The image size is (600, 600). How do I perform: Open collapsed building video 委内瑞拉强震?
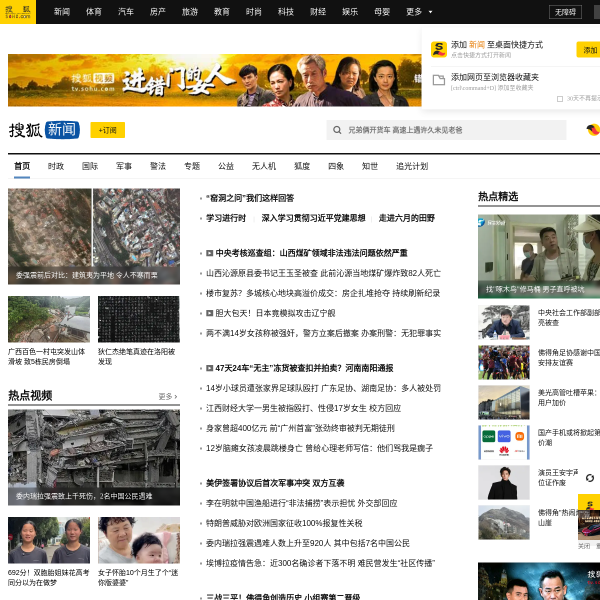coord(94,457)
